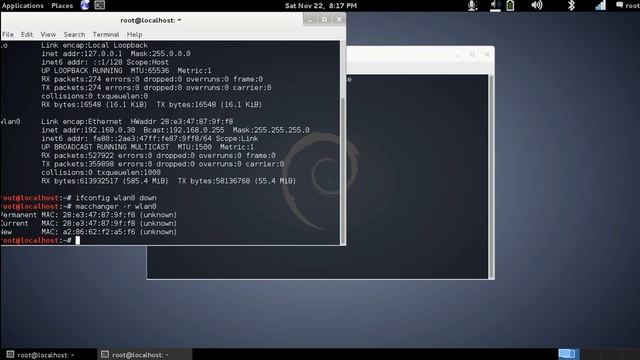The width and height of the screenshot is (640, 360).
Task: Click the front terminal title bar text
Action: click(151, 20)
